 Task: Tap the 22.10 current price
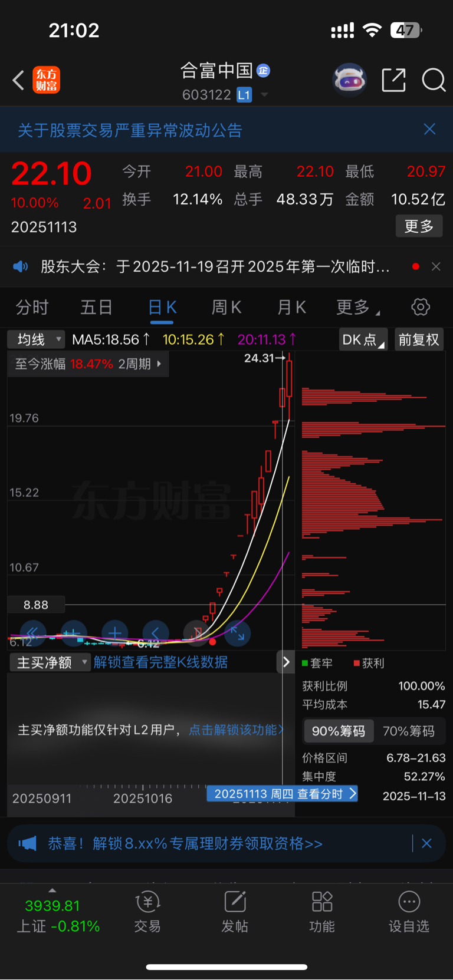pos(51,174)
